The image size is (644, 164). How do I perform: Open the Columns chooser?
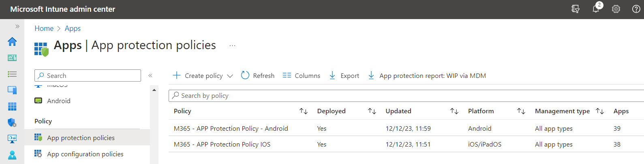tap(302, 76)
